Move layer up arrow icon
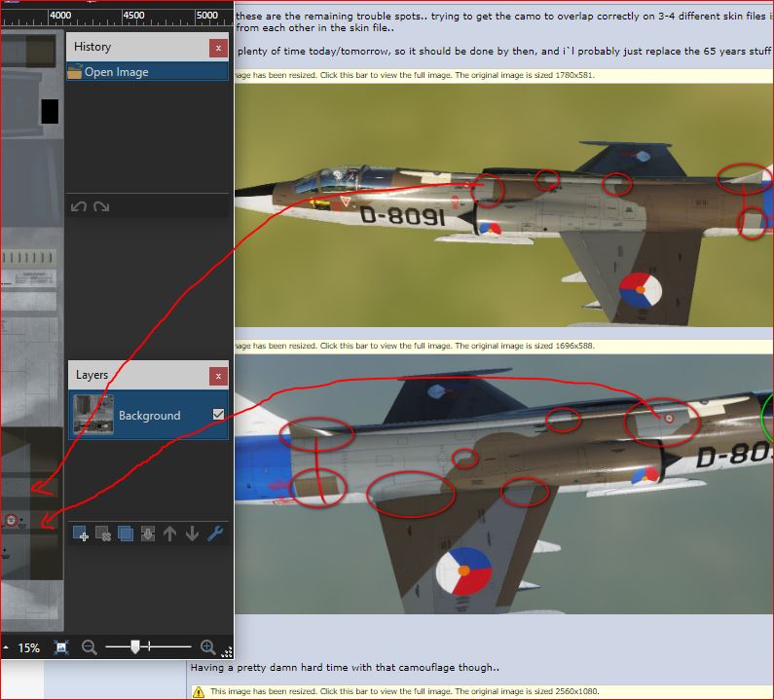The image size is (774, 700). pyautogui.click(x=169, y=534)
